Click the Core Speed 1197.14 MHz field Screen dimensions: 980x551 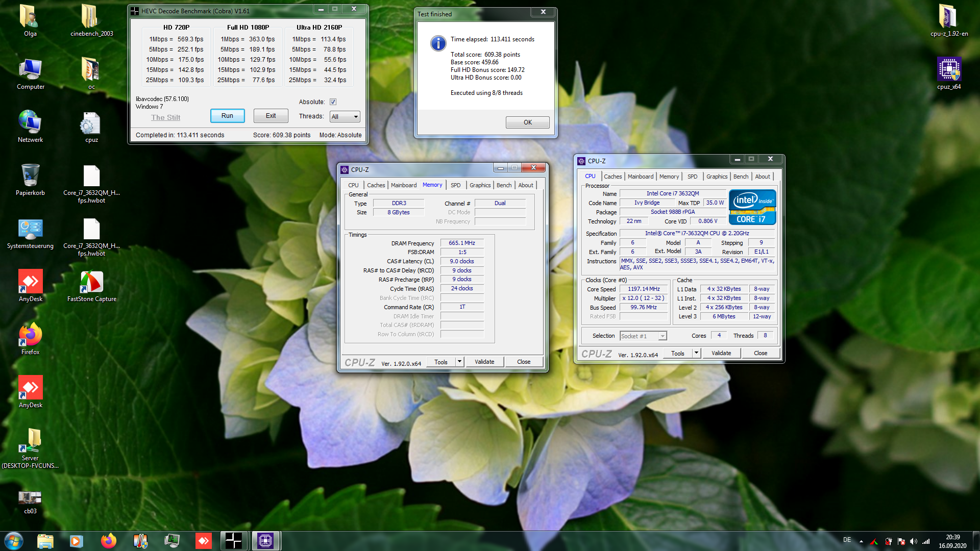click(644, 289)
